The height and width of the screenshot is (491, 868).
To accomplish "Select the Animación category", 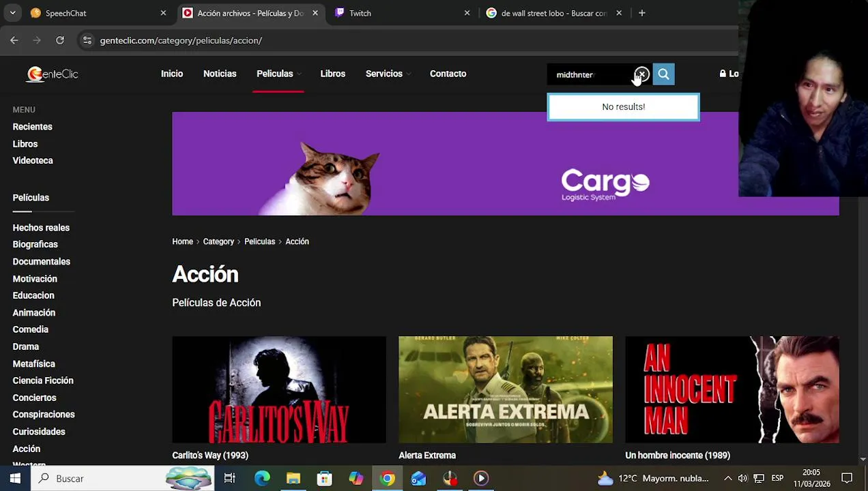I will tap(34, 312).
